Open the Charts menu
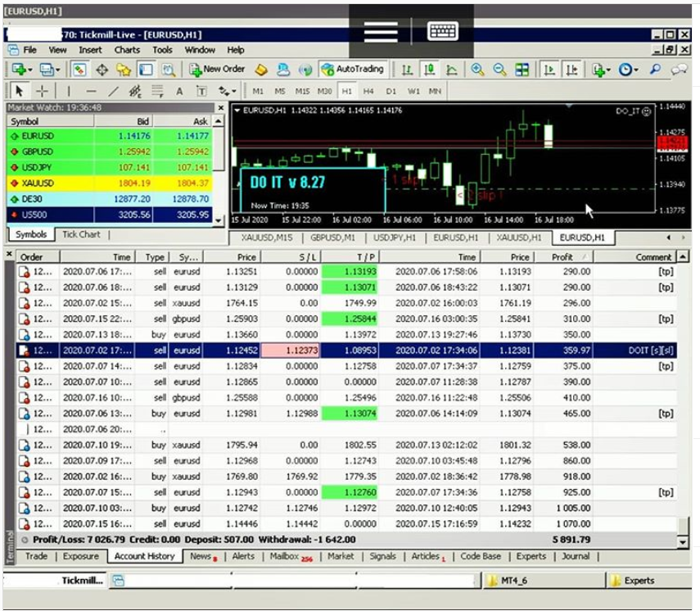The height and width of the screenshot is (611, 700). click(x=127, y=50)
